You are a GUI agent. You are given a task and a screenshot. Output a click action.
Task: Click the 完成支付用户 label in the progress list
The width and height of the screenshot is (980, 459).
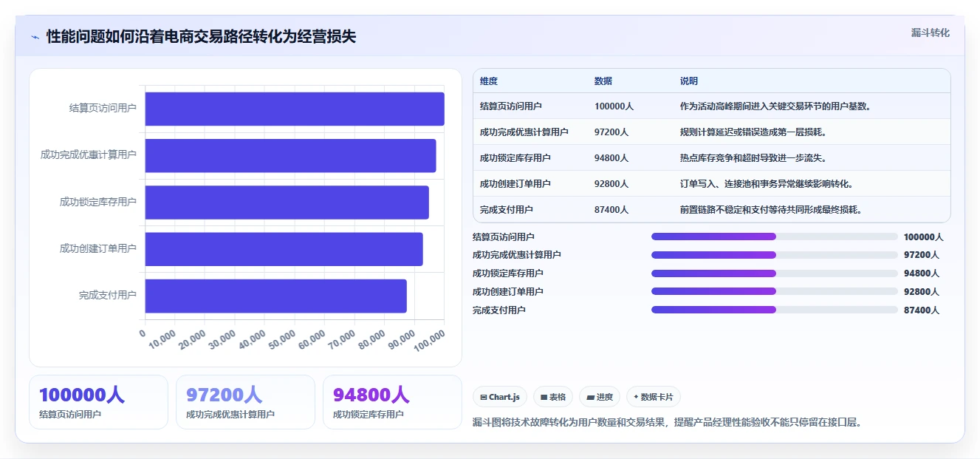(499, 310)
